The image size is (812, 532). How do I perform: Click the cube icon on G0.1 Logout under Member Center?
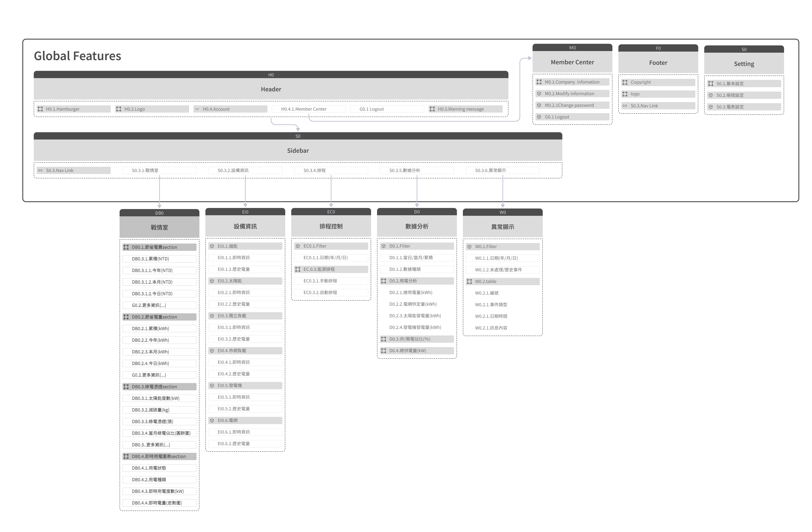coord(539,116)
